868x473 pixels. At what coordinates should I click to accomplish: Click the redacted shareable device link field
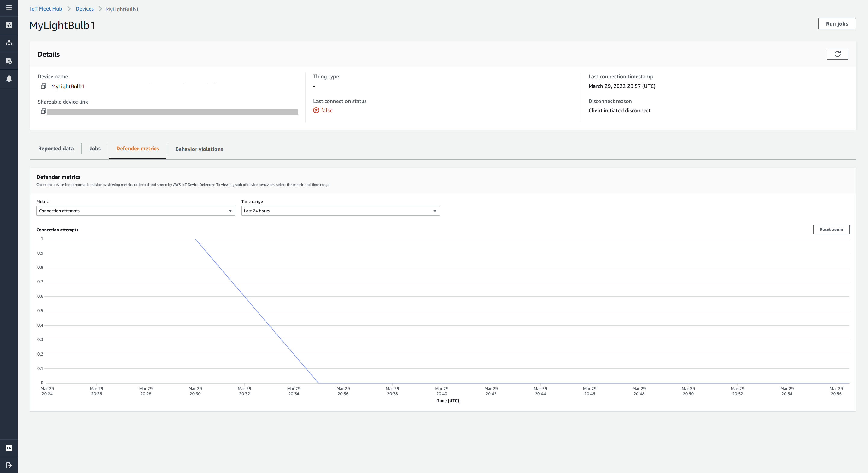172,112
